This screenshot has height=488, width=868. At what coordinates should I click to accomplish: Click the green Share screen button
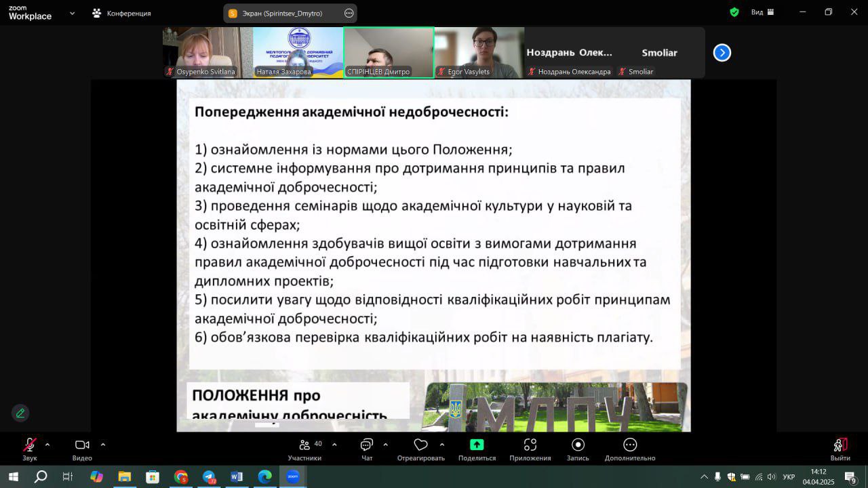click(x=477, y=449)
